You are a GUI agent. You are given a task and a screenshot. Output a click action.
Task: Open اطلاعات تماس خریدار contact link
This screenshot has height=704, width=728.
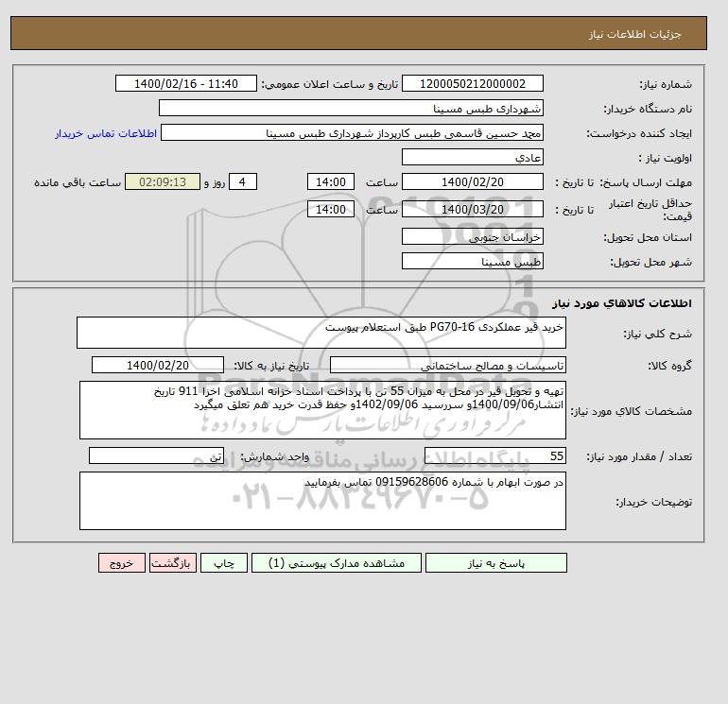(106, 133)
